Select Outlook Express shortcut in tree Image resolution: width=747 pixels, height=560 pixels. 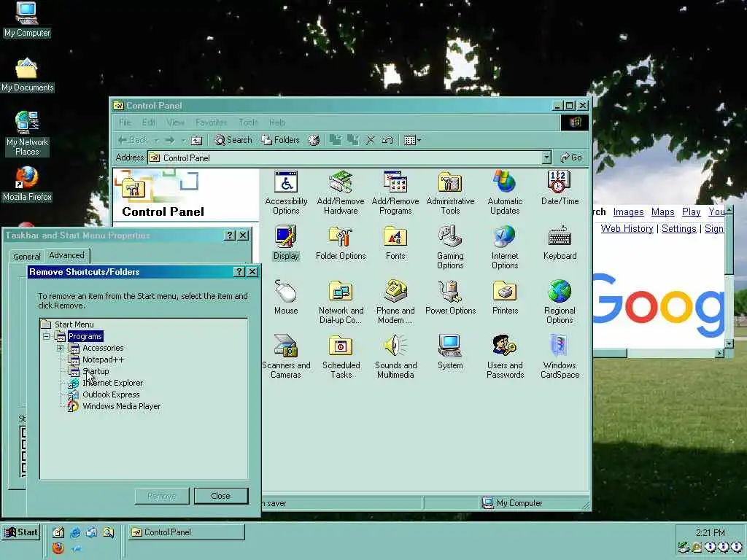click(111, 394)
